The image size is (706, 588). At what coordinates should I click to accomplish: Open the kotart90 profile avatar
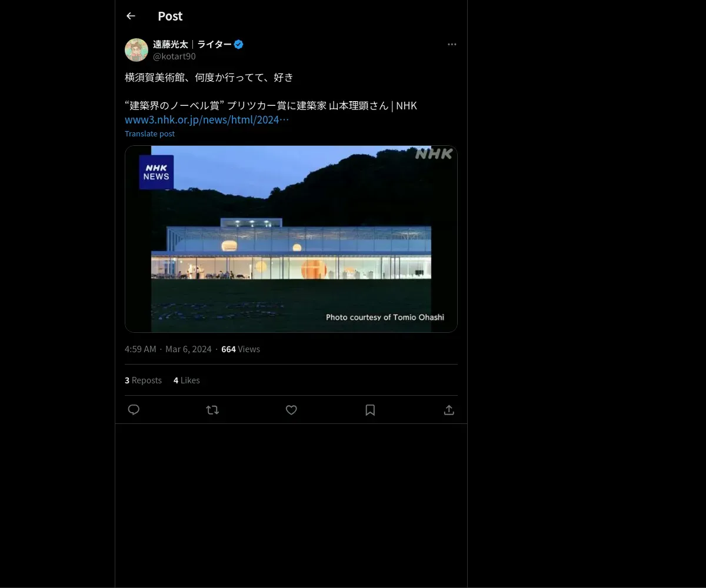point(136,50)
